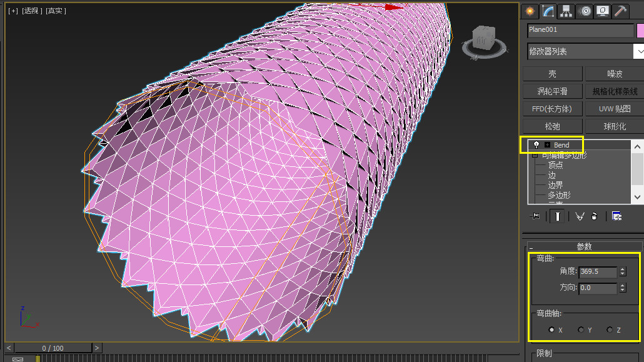Switch to the Modify panel tab
The height and width of the screenshot is (362, 644).
pos(548,11)
